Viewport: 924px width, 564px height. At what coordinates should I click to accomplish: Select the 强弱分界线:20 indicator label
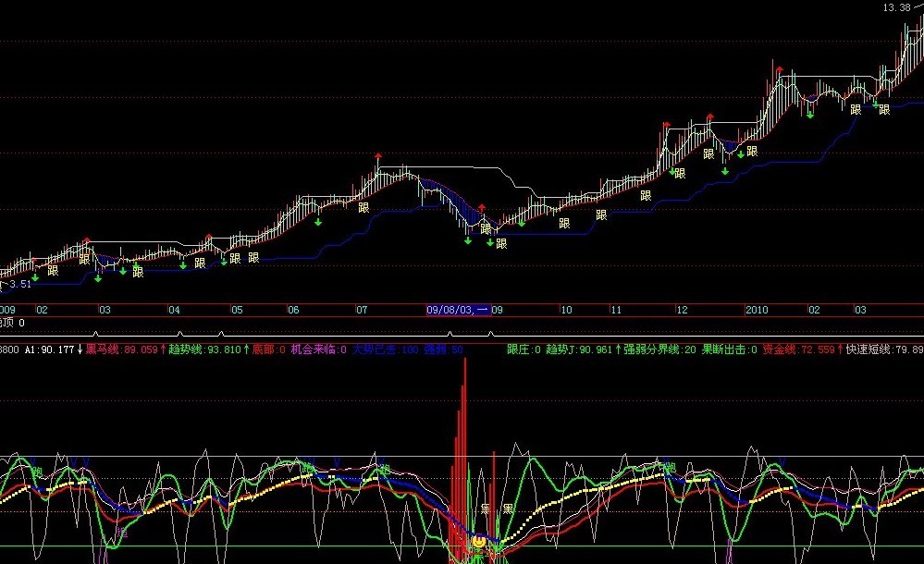point(660,349)
